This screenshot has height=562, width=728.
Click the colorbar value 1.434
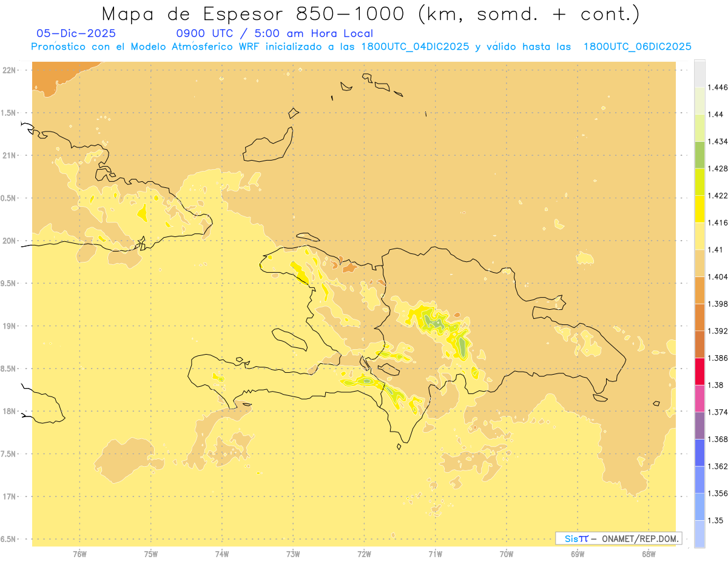(x=718, y=141)
